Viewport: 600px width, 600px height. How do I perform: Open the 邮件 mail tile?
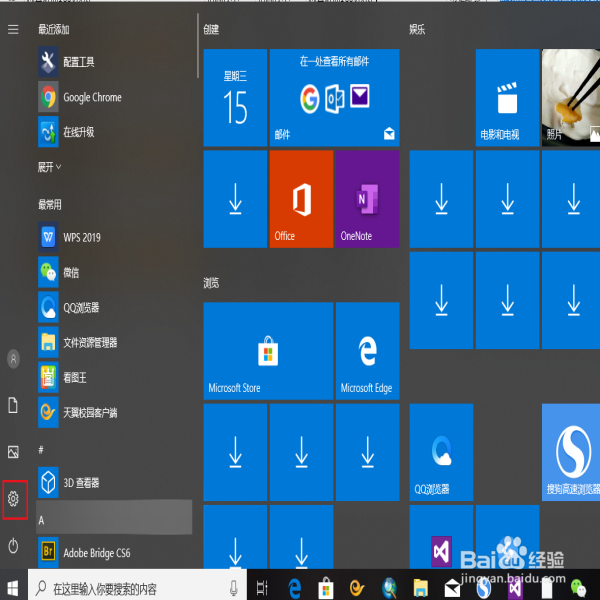[334, 98]
